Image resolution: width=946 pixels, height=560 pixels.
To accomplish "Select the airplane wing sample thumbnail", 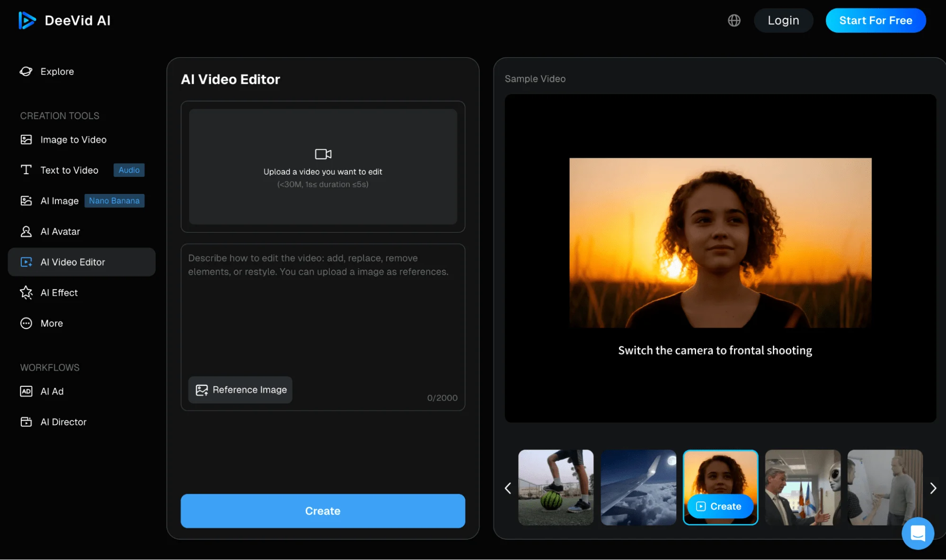I will (638, 488).
